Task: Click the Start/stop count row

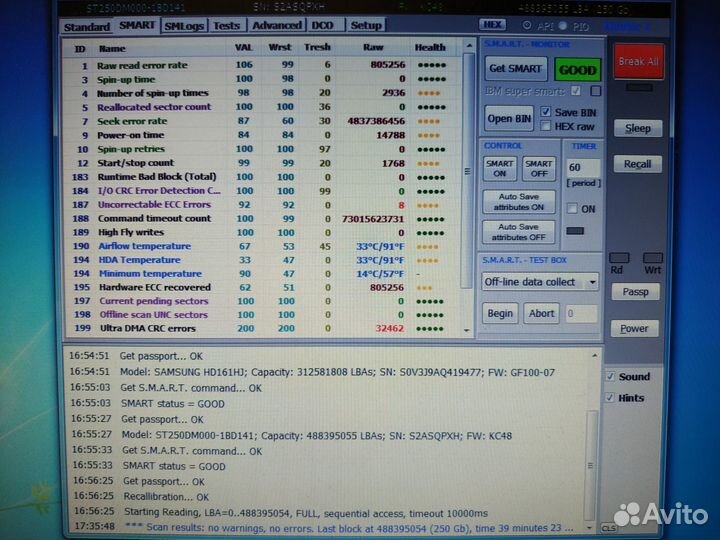Action: [262, 163]
